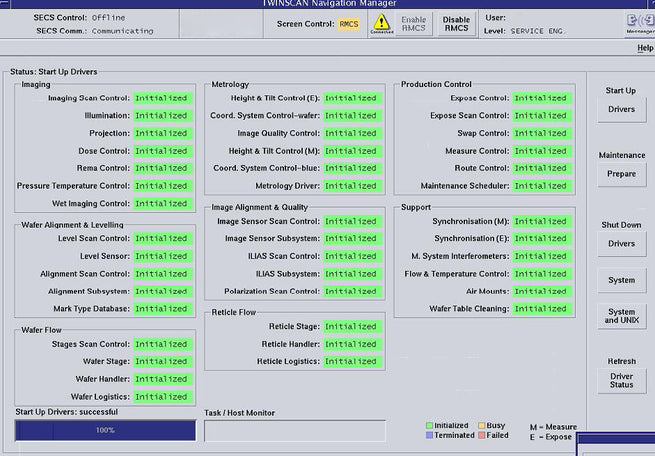This screenshot has height=456, width=655.
Task: Select Wafer Stage status field
Action: (162, 362)
